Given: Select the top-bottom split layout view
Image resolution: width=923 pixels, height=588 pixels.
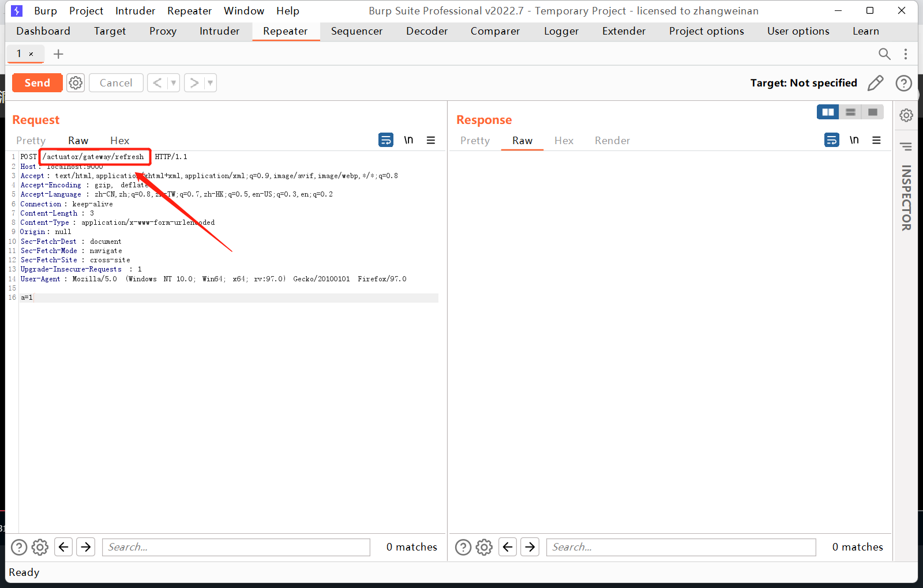Looking at the screenshot, I should 850,112.
